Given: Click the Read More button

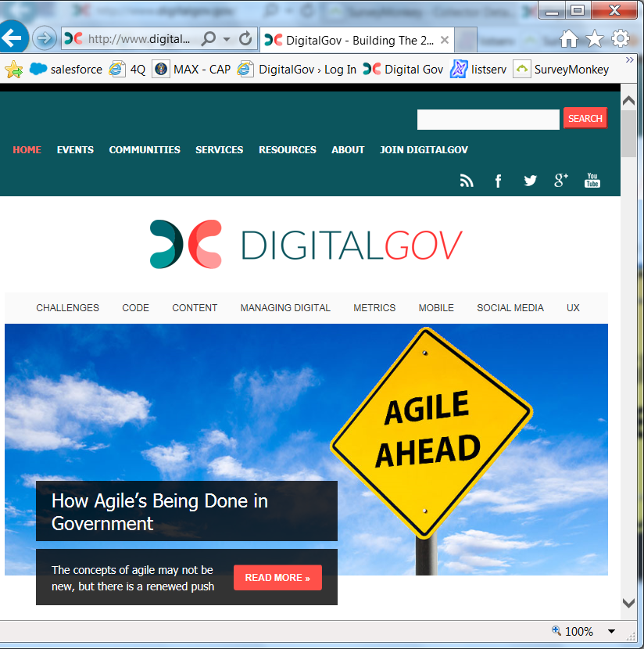Looking at the screenshot, I should click(x=277, y=578).
